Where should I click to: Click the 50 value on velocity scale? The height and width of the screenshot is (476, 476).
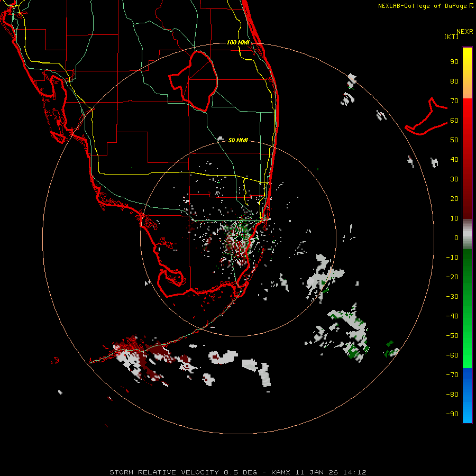(454, 140)
